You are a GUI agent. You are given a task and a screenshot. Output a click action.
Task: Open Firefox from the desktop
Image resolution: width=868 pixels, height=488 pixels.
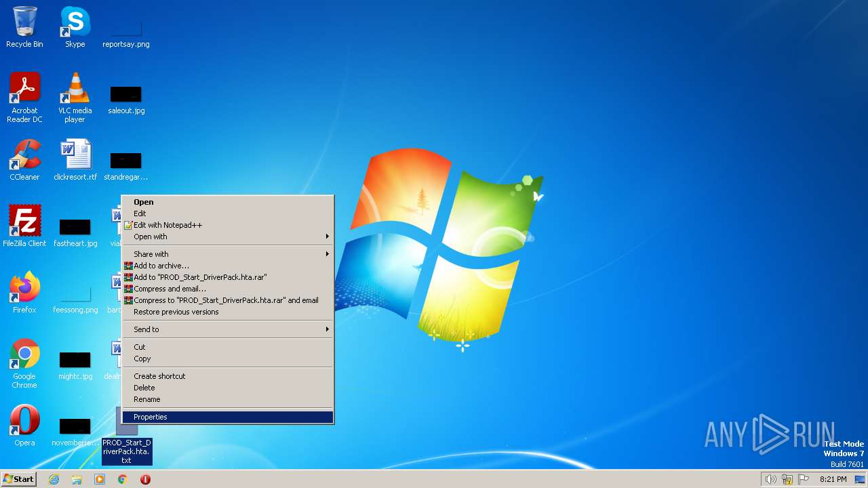(24, 293)
